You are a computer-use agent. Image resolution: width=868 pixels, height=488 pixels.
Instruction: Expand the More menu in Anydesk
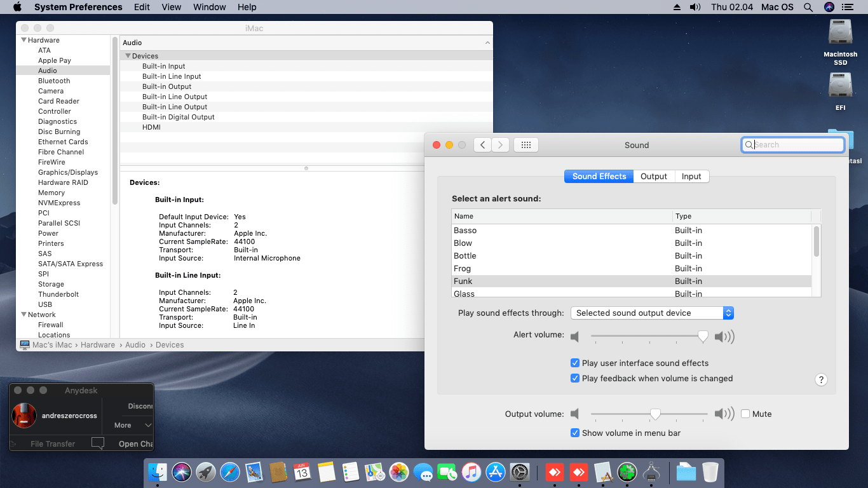133,425
